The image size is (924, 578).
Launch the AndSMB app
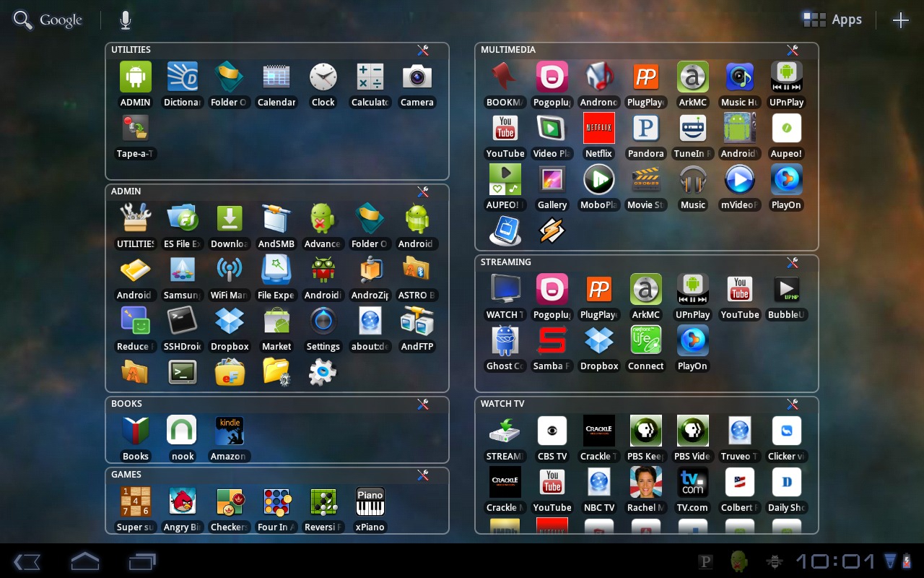pos(276,226)
